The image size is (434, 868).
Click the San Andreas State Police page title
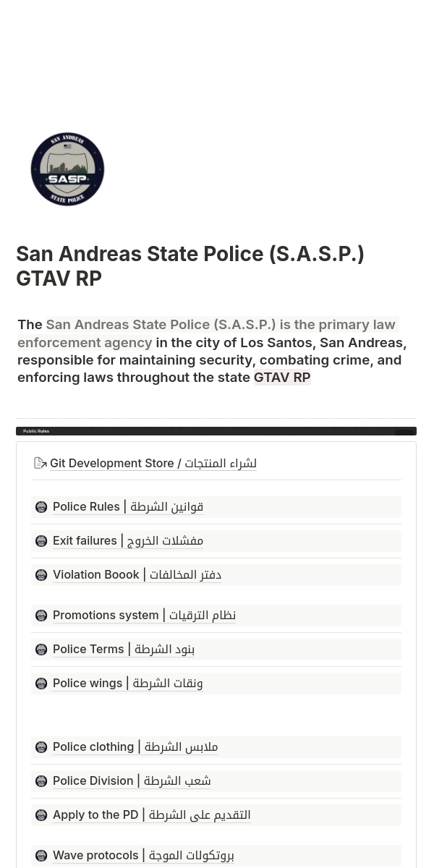coord(190,265)
